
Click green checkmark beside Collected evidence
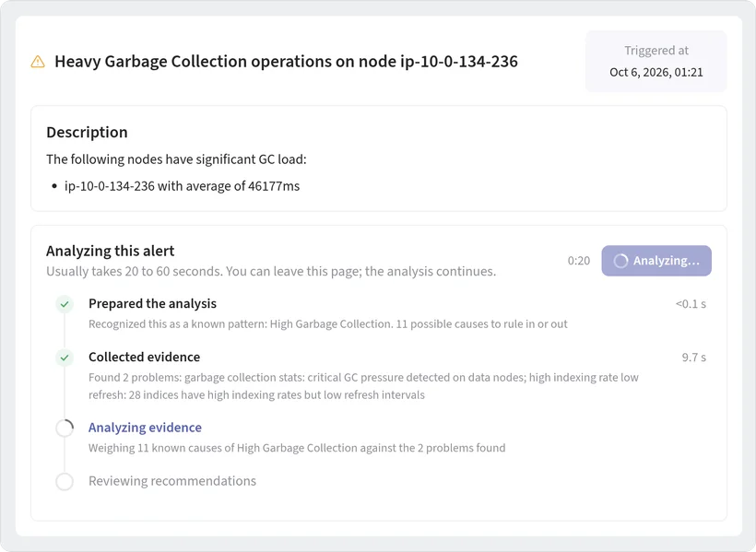[65, 358]
